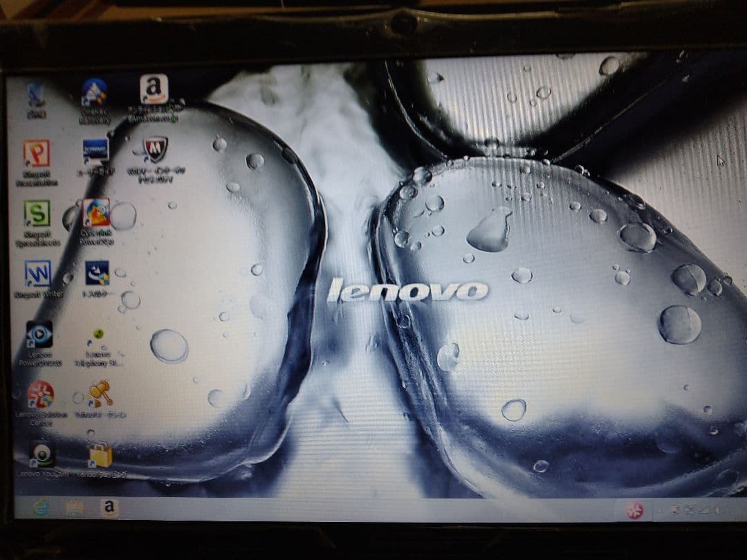Click the Amazon icon pinned to taskbar

(109, 508)
